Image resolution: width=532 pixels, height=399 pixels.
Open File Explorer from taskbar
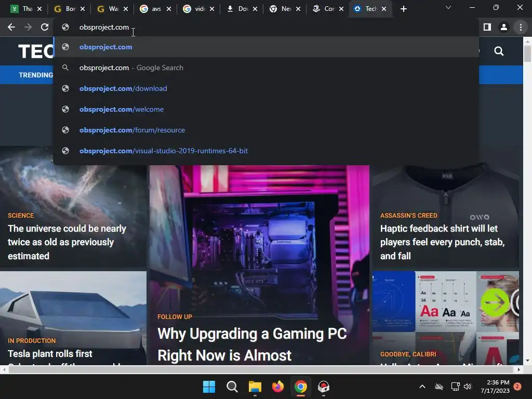pyautogui.click(x=255, y=387)
